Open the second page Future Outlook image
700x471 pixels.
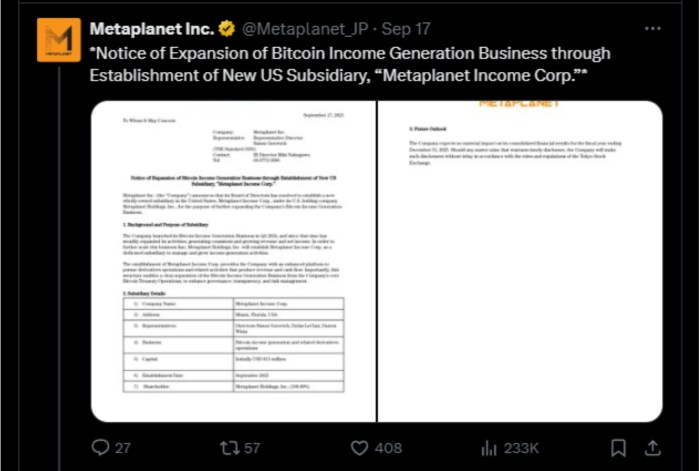520,261
